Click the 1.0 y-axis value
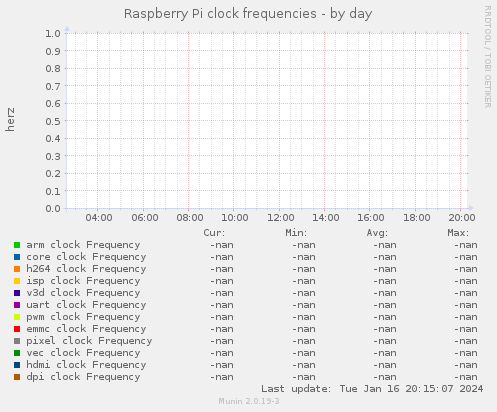Viewport: 497px width, 412px height. (53, 33)
